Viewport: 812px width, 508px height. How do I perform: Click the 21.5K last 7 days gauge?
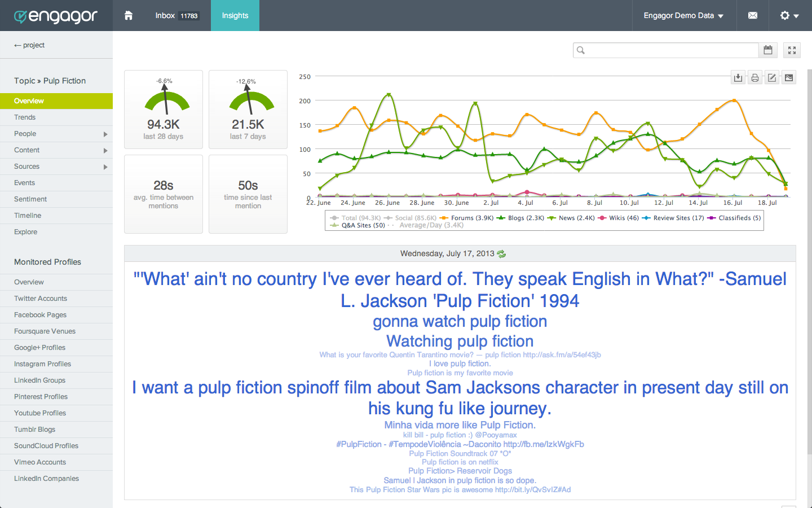coord(248,110)
